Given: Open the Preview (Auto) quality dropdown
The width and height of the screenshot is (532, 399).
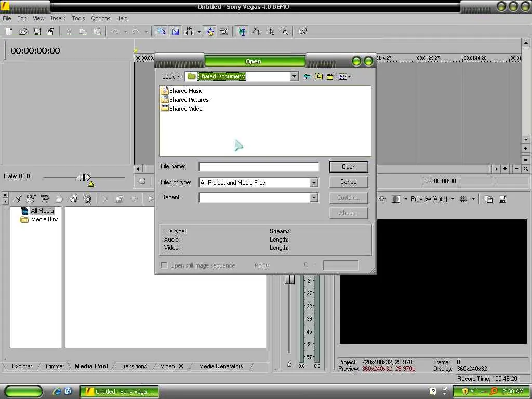Looking at the screenshot, I should tap(453, 199).
